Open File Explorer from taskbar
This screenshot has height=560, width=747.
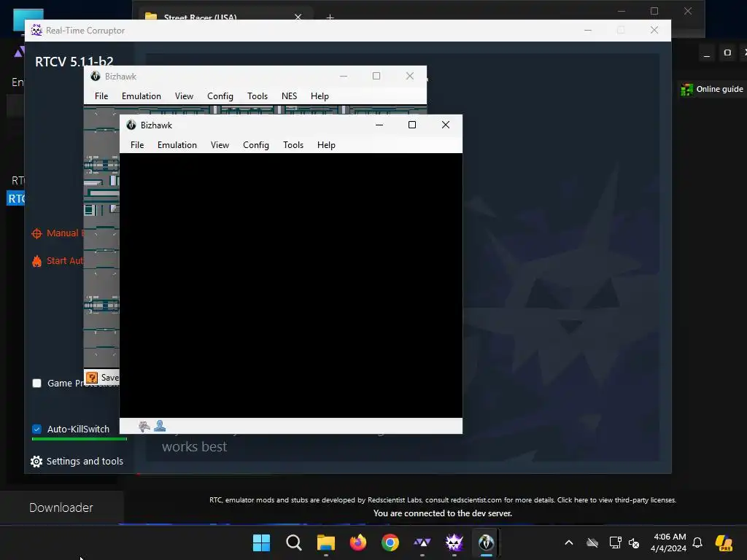tap(326, 542)
